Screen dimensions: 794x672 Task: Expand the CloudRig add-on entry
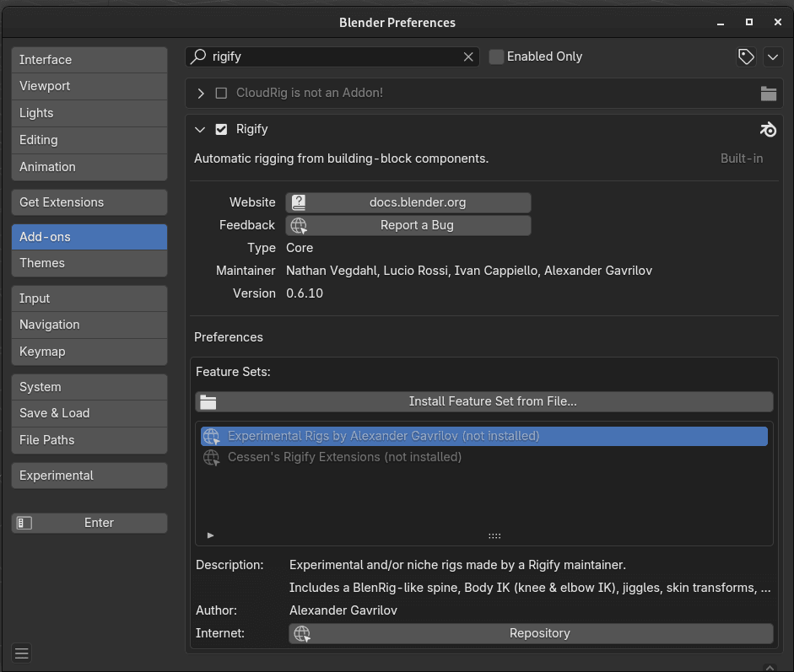click(x=201, y=93)
